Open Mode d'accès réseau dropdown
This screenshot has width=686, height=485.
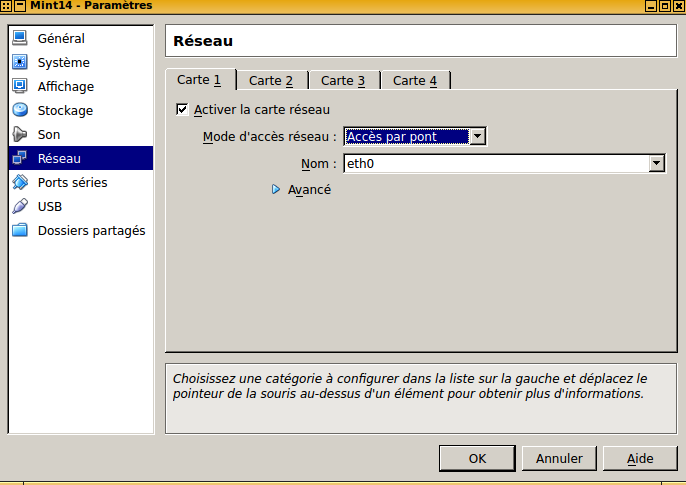[477, 136]
